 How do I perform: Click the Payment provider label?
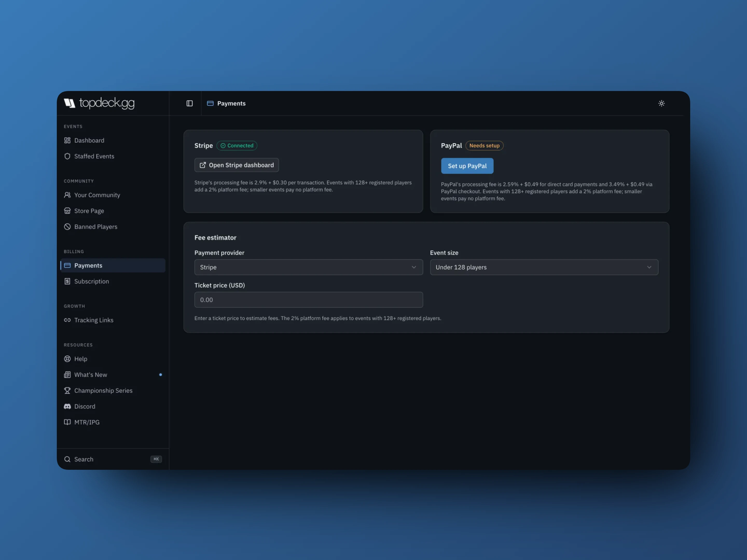coord(219,253)
